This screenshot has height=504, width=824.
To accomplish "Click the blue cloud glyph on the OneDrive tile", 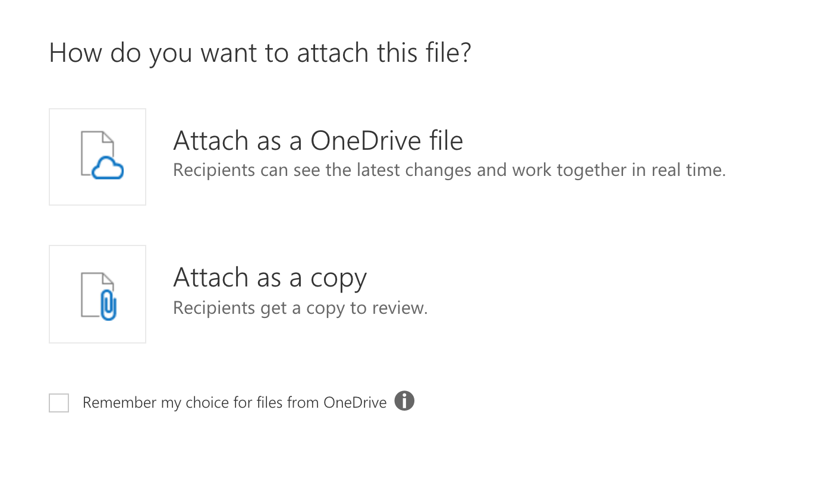I will pyautogui.click(x=108, y=169).
